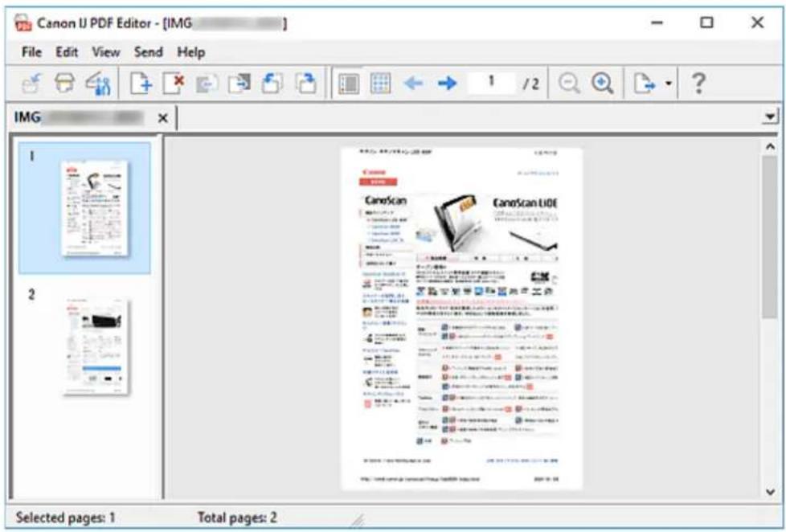Screen dimensions: 786x532
Task: Click the grayed Save toolbar icon
Action: click(31, 84)
